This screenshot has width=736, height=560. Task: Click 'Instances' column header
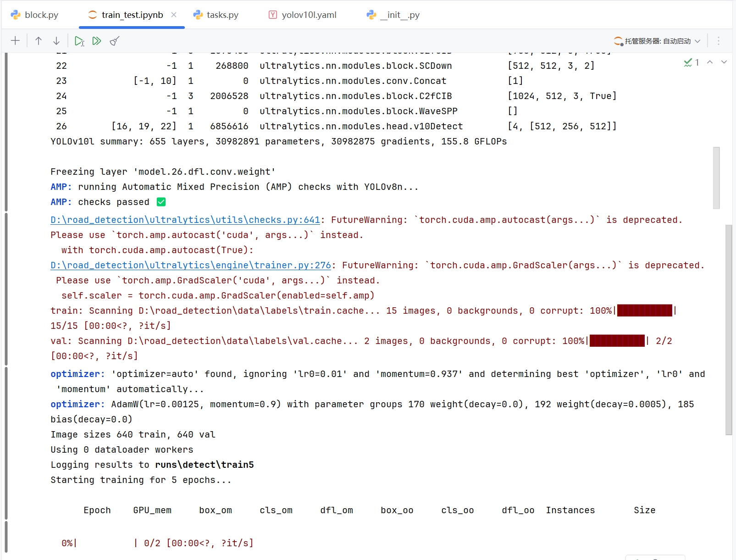(x=570, y=510)
